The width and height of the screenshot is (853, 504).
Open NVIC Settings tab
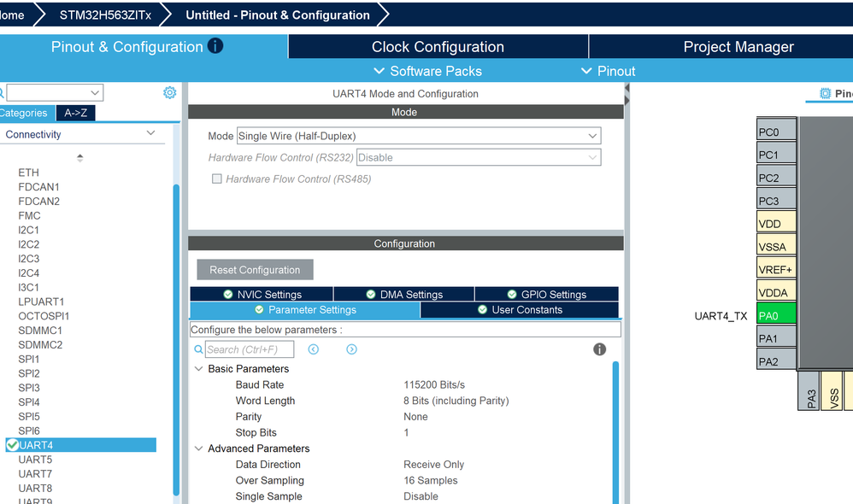[x=262, y=294]
